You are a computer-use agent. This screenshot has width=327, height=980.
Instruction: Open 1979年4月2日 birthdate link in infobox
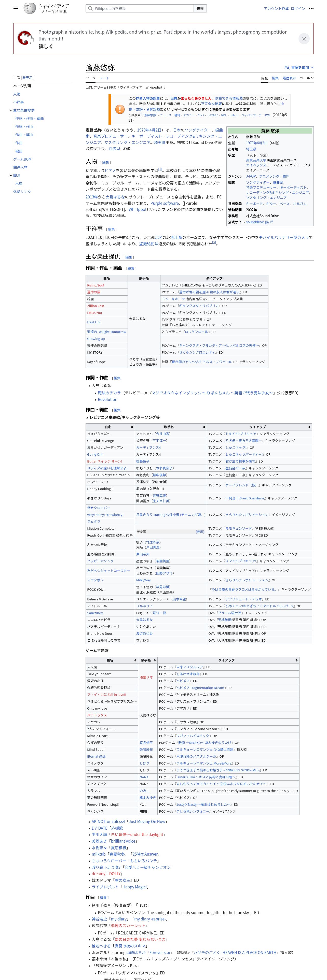pos(256,143)
